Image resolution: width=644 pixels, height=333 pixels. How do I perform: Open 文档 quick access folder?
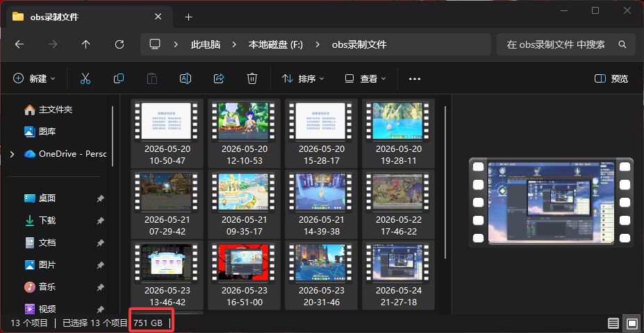tap(40, 243)
